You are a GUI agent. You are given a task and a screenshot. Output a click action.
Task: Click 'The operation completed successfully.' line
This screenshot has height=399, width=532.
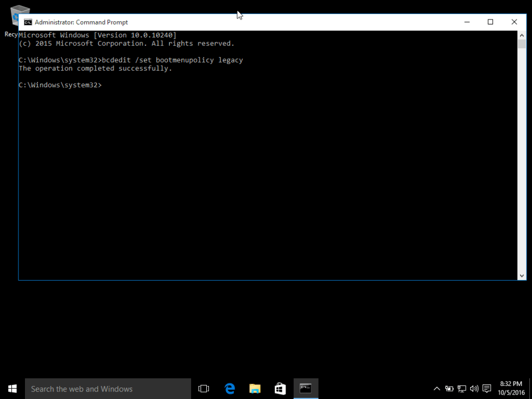click(96, 68)
